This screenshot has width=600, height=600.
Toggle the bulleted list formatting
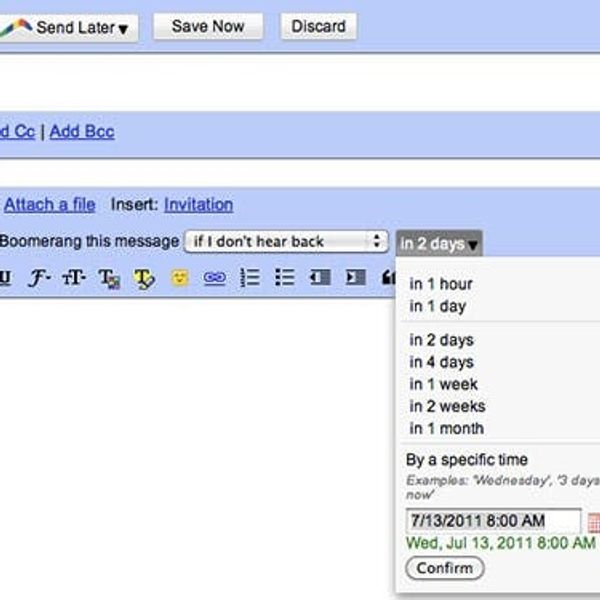coord(285,279)
